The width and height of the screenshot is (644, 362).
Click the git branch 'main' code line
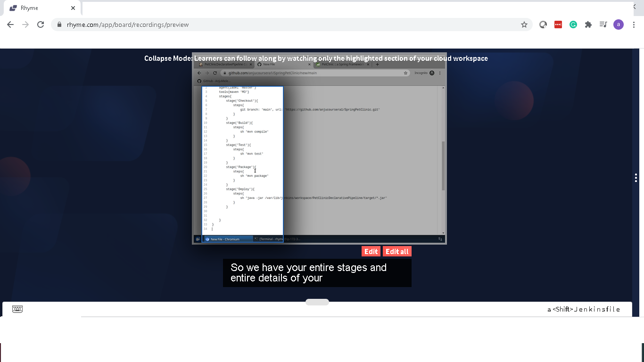coord(310,109)
